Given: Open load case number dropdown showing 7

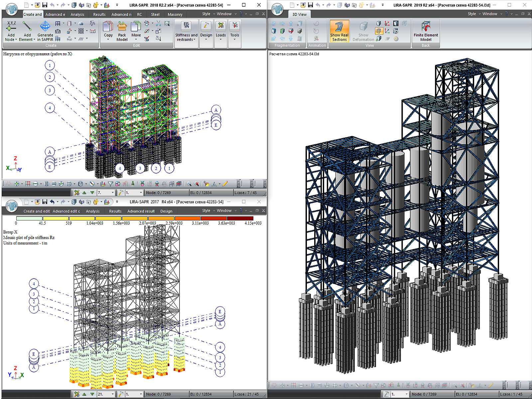Looking at the screenshot, I should pyautogui.click(x=112, y=193).
